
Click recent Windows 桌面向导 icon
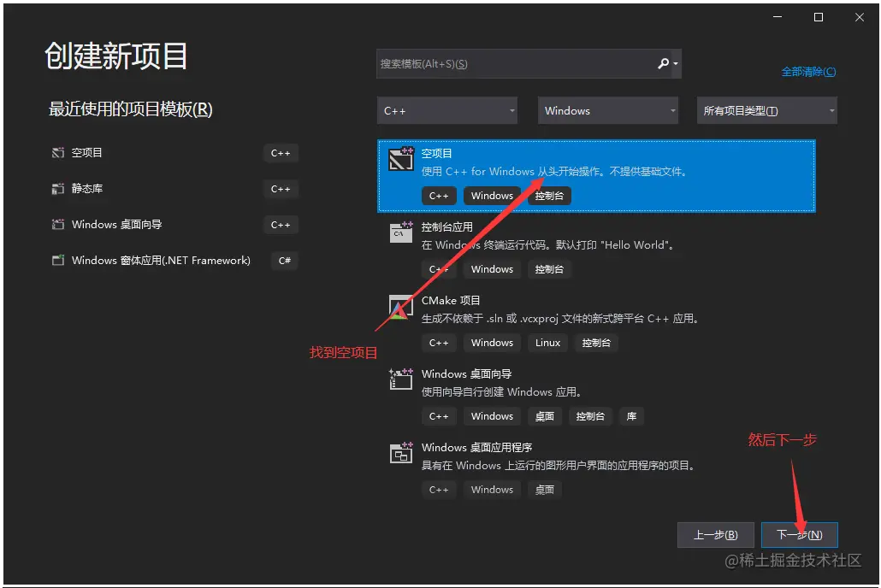[x=58, y=225]
